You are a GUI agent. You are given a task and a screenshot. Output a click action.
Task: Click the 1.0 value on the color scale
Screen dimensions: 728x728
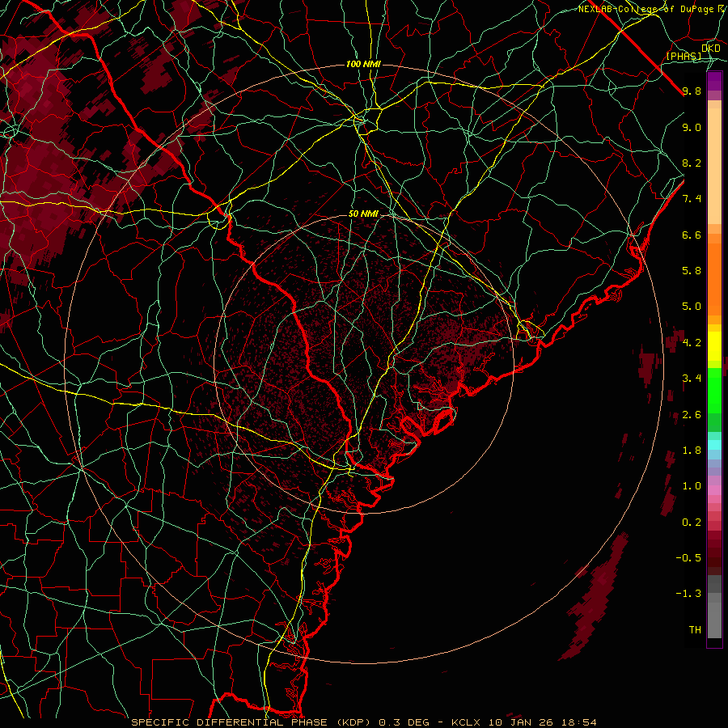pos(692,486)
